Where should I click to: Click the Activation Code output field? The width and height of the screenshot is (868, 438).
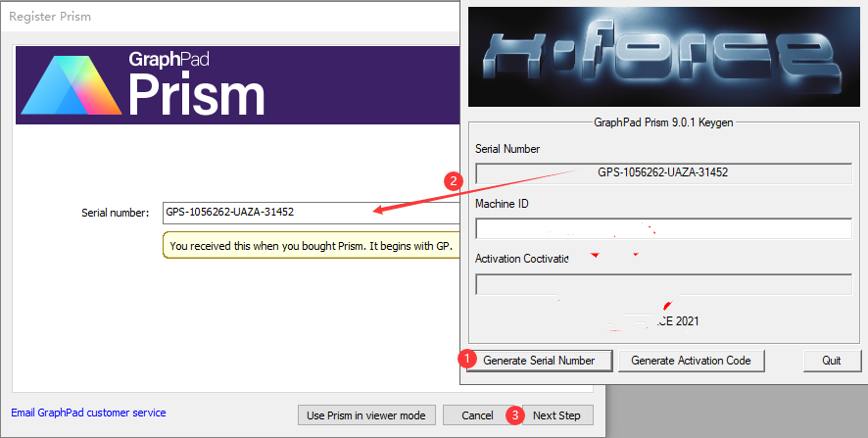click(663, 284)
